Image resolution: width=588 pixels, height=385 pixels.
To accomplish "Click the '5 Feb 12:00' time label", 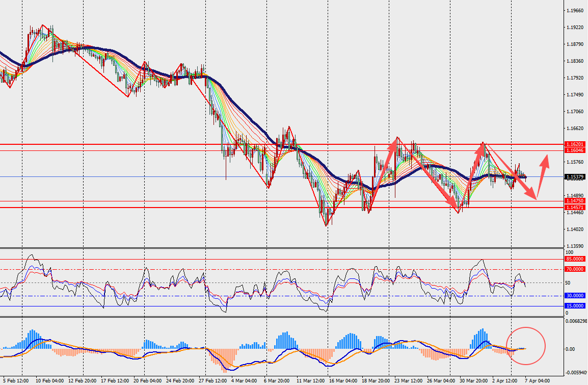I will pyautogui.click(x=15, y=380).
